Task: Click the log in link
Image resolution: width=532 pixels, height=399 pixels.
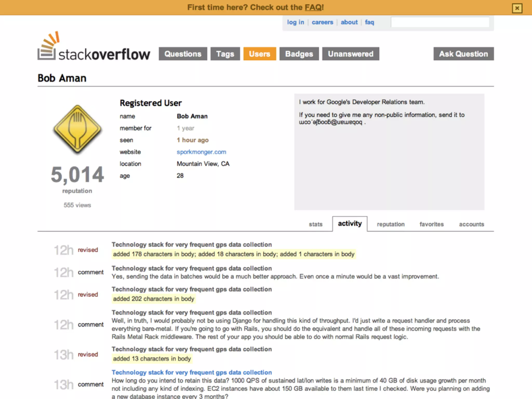Action: (x=295, y=22)
